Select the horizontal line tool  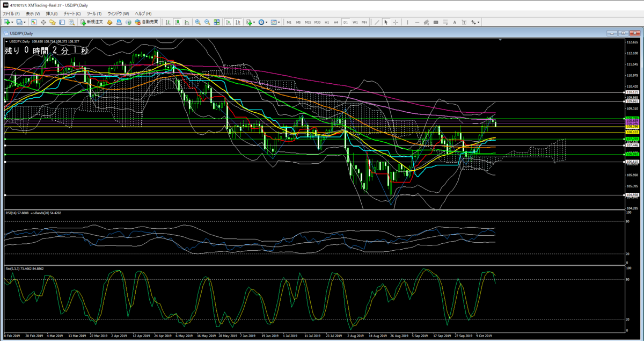tap(417, 22)
